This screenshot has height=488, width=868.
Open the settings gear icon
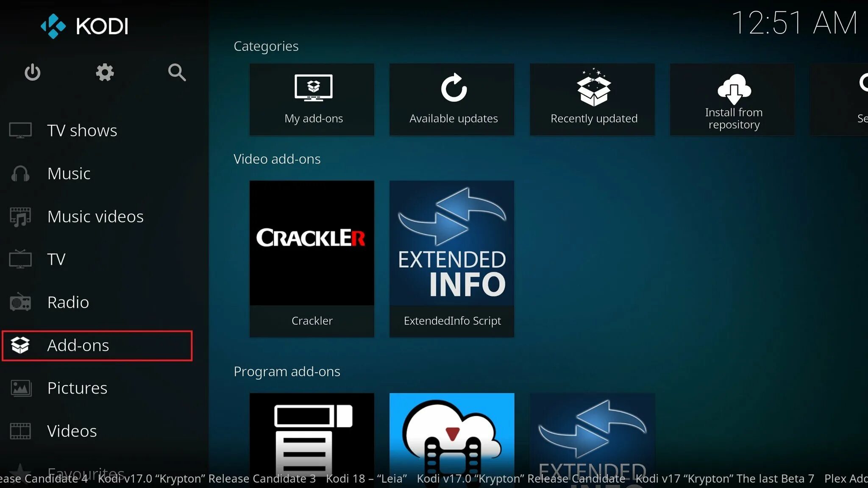point(105,72)
